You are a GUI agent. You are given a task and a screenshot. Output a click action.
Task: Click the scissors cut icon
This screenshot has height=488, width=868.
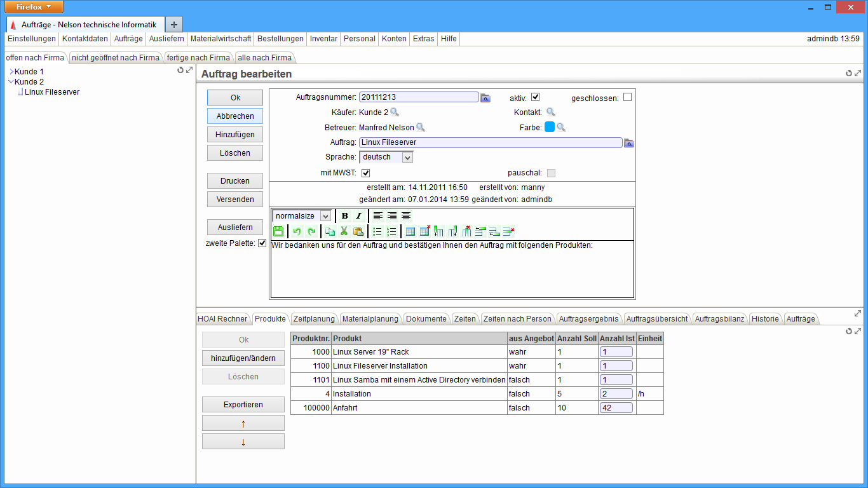[x=344, y=231]
